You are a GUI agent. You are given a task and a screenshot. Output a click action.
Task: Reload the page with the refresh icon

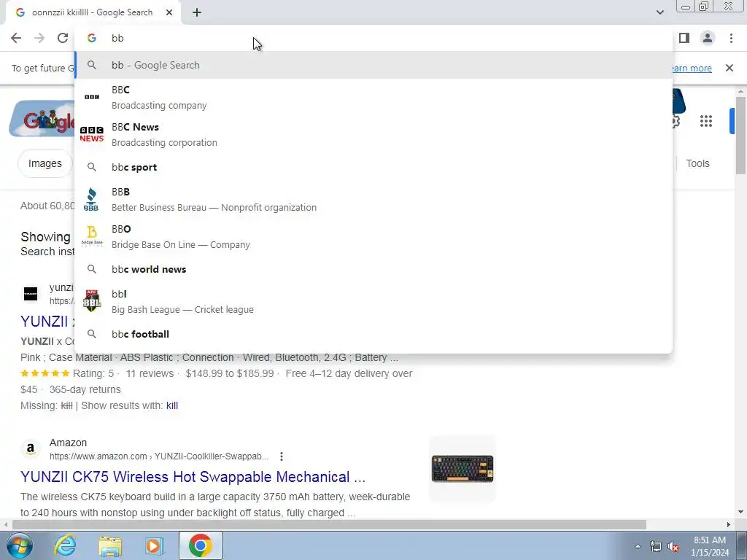tap(63, 38)
